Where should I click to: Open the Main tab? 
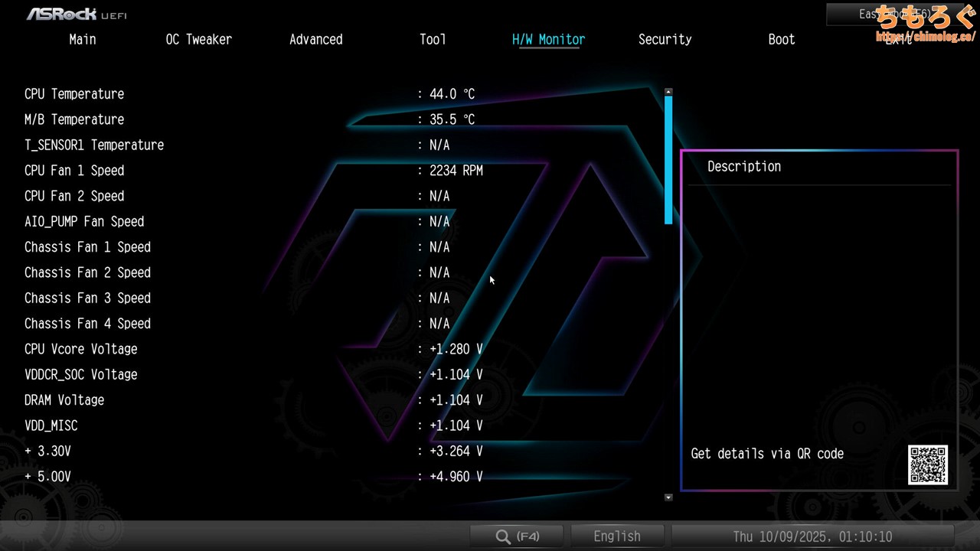[83, 40]
